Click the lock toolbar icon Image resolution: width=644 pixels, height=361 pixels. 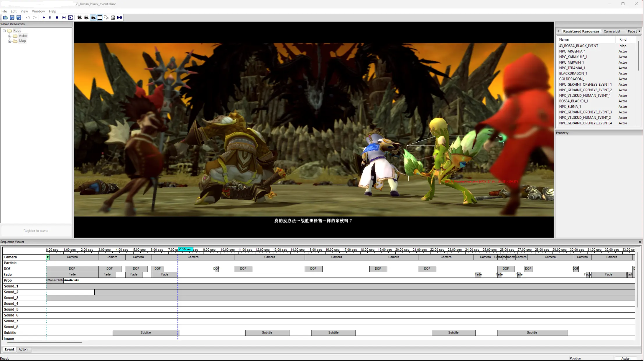(x=113, y=17)
